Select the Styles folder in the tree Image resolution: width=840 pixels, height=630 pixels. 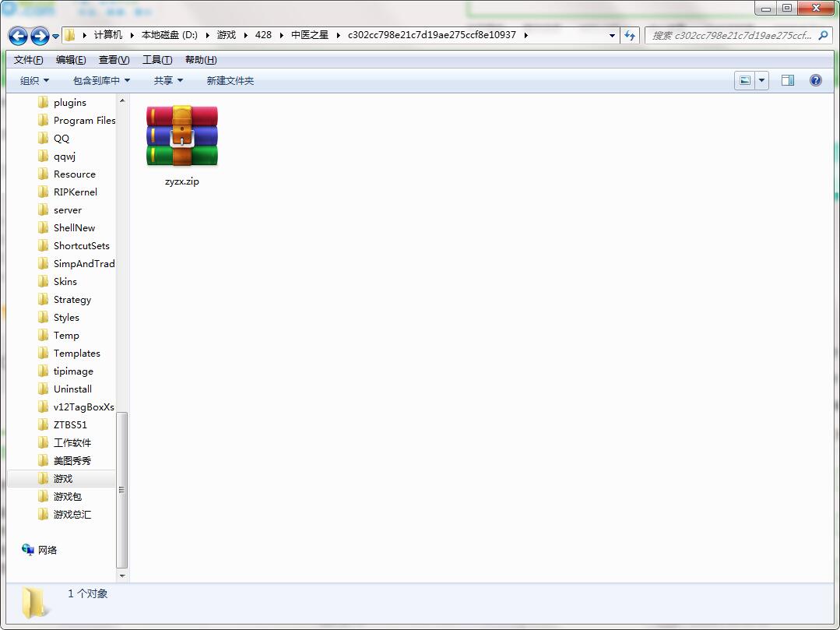pyautogui.click(x=58, y=318)
